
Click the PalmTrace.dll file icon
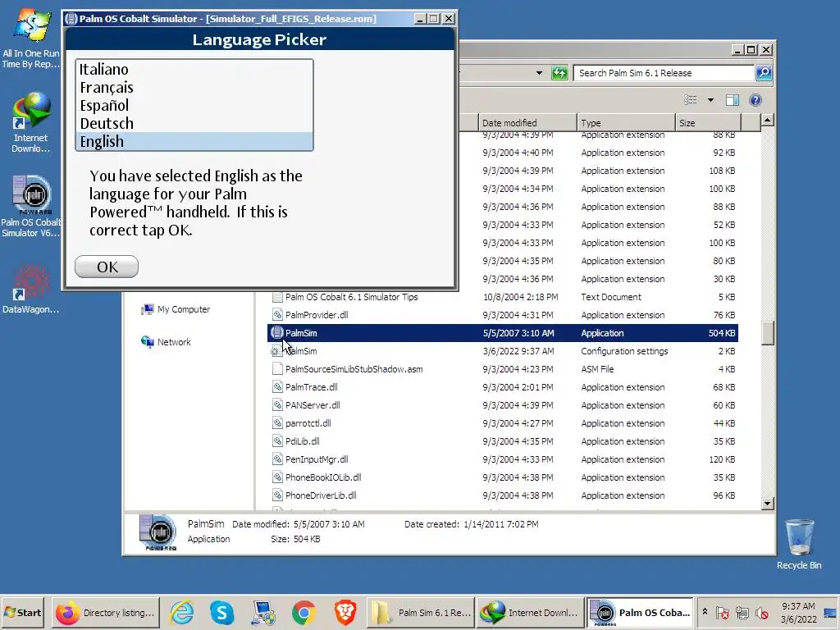(x=277, y=387)
